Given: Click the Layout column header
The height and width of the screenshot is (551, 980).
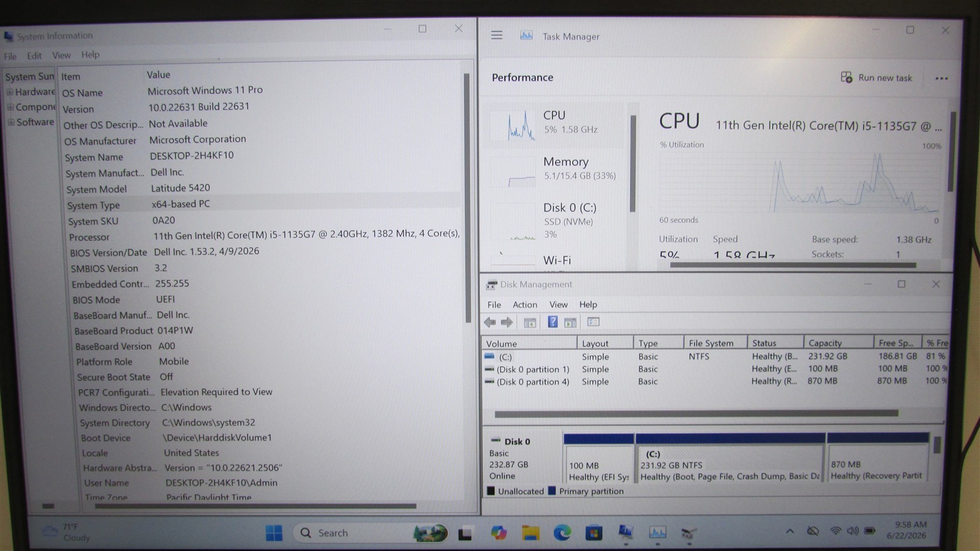Looking at the screenshot, I should (x=605, y=343).
